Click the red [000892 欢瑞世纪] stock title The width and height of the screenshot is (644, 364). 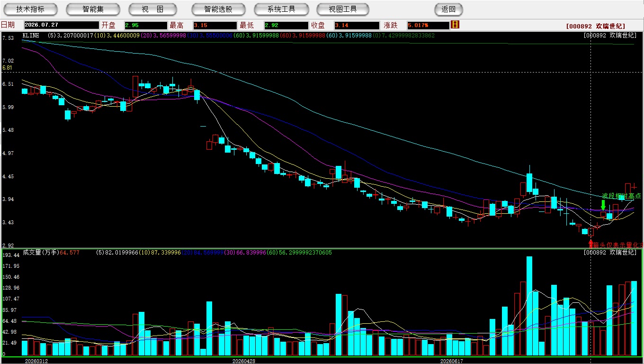pos(596,27)
